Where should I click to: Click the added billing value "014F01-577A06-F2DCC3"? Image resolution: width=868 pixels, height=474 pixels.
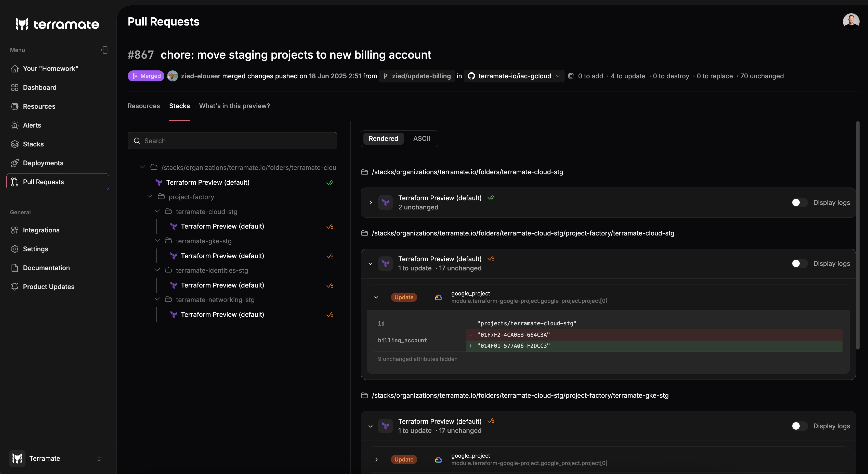(513, 346)
